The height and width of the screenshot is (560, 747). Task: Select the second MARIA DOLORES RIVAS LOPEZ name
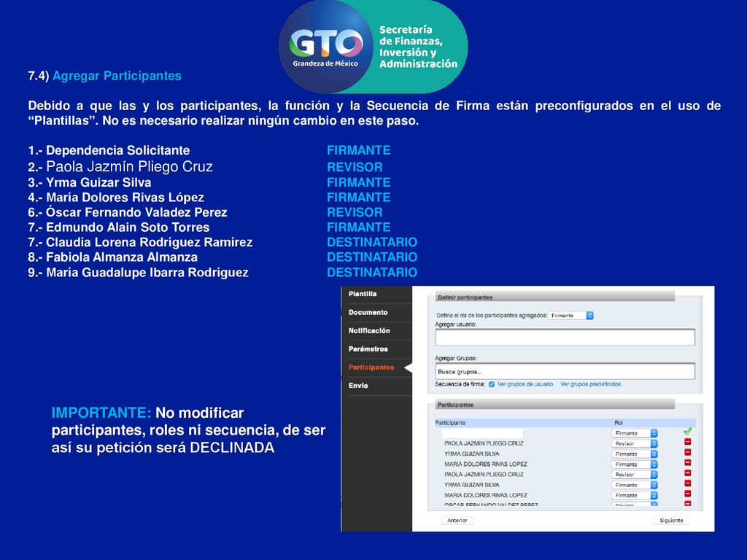pyautogui.click(x=485, y=495)
